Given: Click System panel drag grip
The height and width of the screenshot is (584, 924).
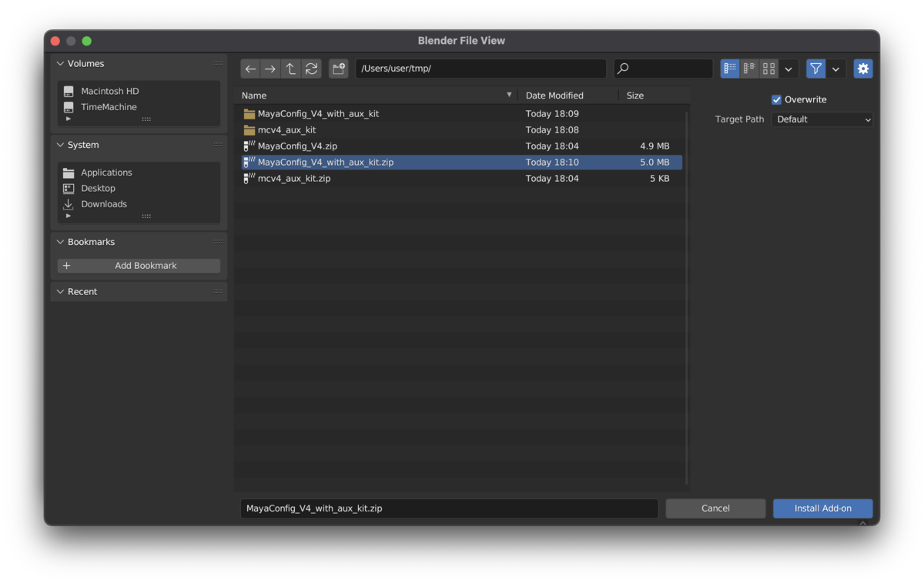Looking at the screenshot, I should point(218,145).
